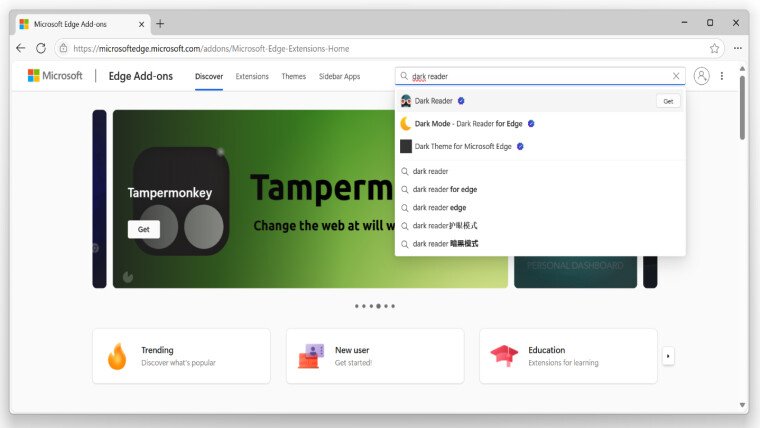The width and height of the screenshot is (760, 428).
Task: Choose 'dark reader for edge' search suggestion
Action: 540,190
